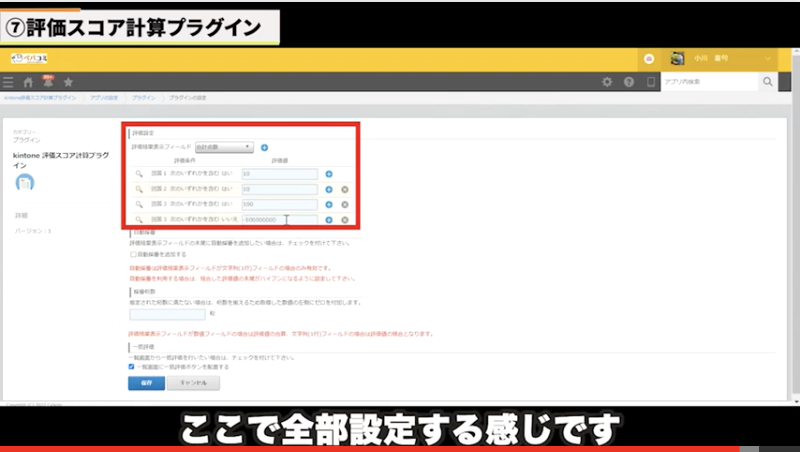Click the search magnifier icon

coord(768,82)
